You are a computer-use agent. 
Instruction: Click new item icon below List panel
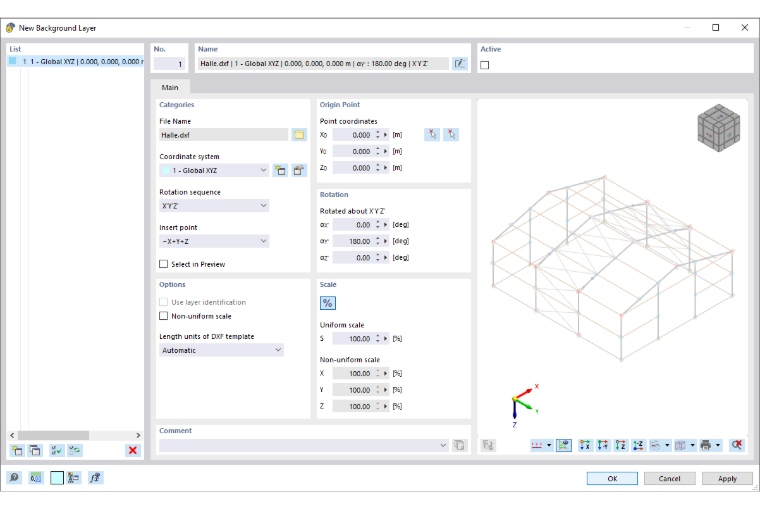point(17,450)
